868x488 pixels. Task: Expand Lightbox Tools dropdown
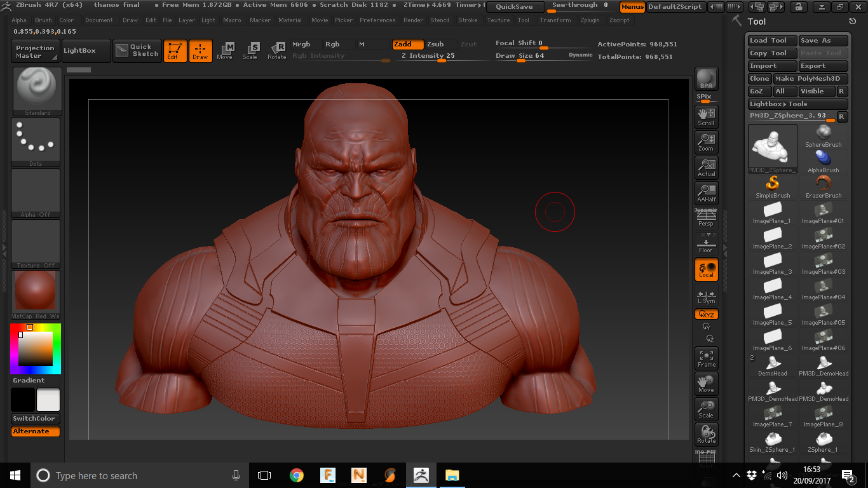[797, 104]
